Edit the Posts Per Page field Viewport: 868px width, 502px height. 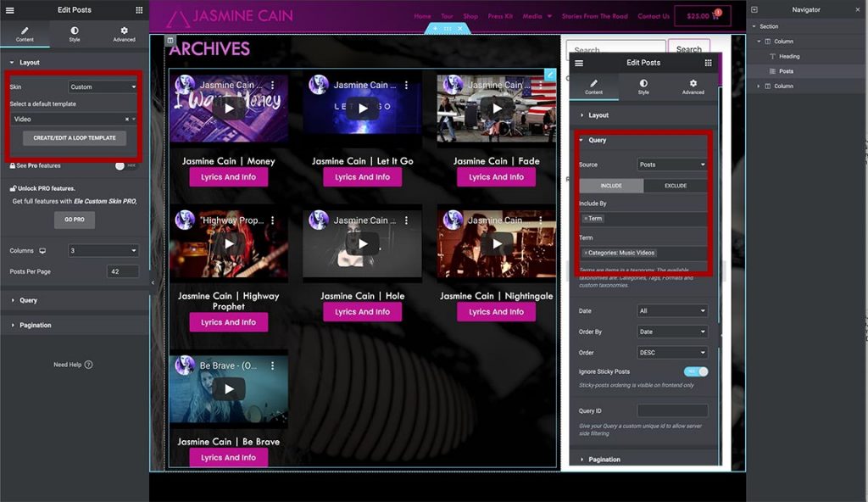point(122,271)
